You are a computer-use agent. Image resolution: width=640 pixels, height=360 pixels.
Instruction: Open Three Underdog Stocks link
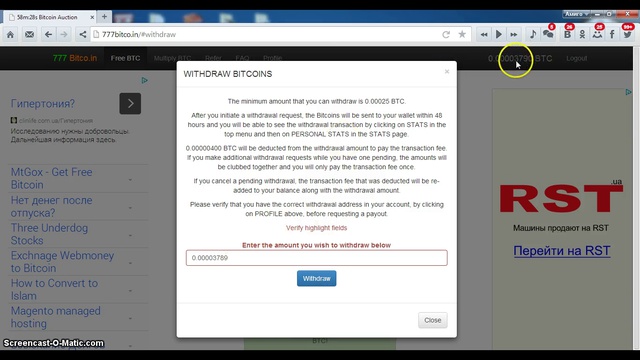click(49, 234)
